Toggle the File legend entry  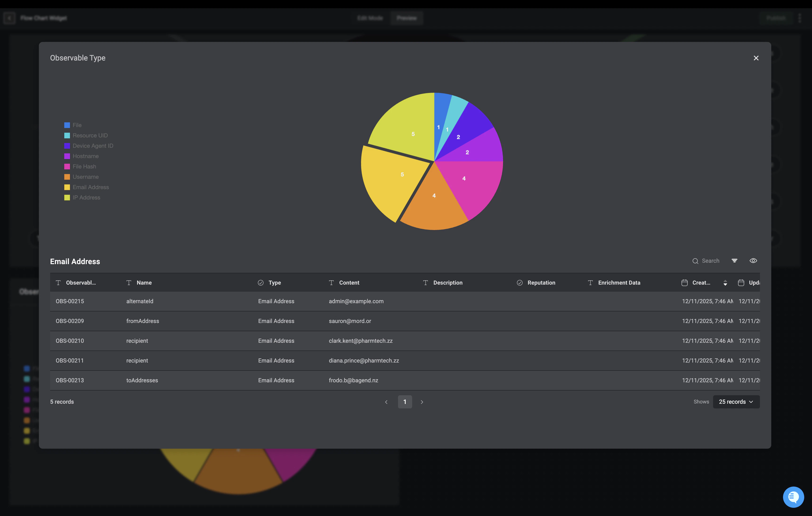click(x=77, y=125)
